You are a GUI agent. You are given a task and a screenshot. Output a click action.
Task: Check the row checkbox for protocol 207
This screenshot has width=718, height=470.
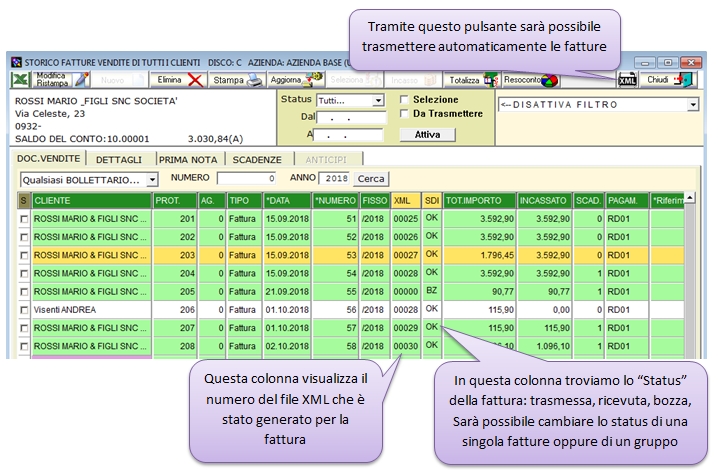coord(24,328)
